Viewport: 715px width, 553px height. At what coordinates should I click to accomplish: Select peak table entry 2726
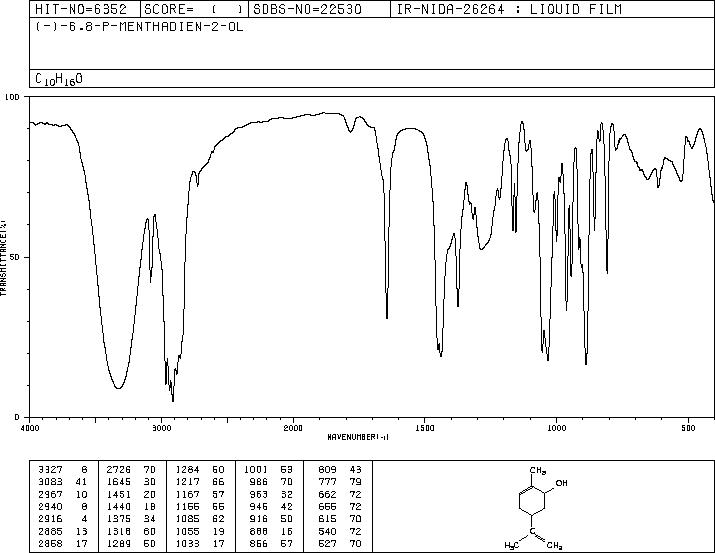click(x=119, y=469)
